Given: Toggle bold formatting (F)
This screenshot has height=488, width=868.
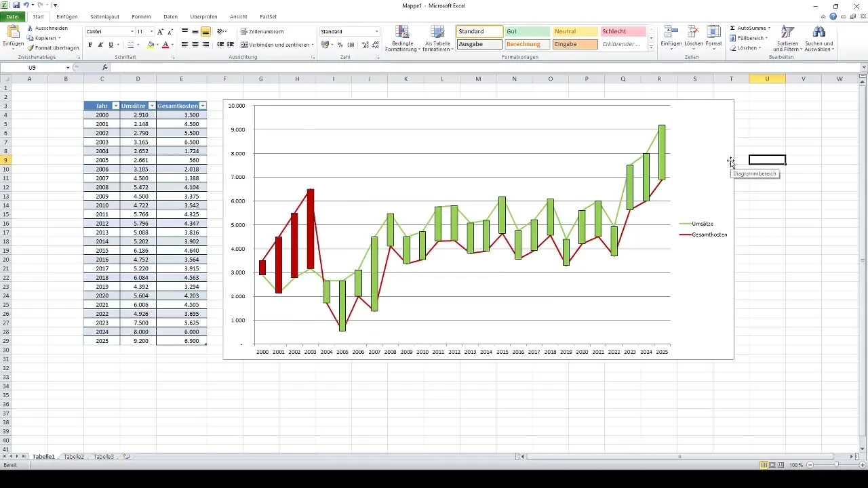Looking at the screenshot, I should pyautogui.click(x=90, y=45).
